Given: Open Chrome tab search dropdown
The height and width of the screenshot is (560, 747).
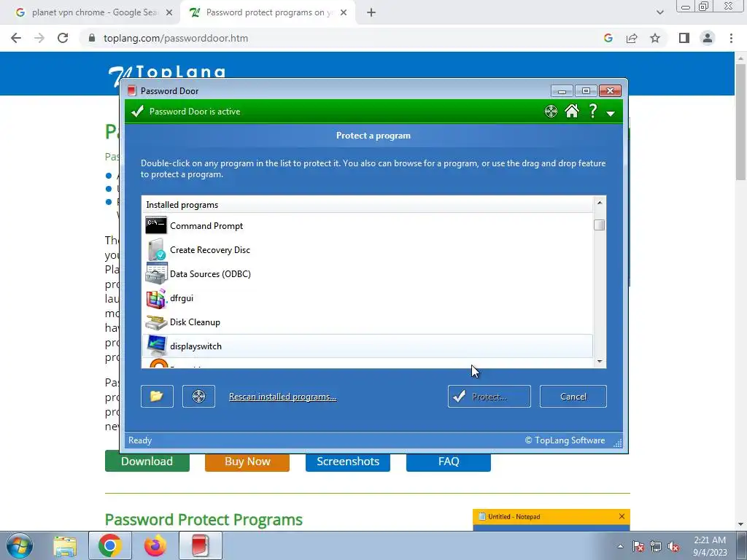Looking at the screenshot, I should pyautogui.click(x=659, y=13).
